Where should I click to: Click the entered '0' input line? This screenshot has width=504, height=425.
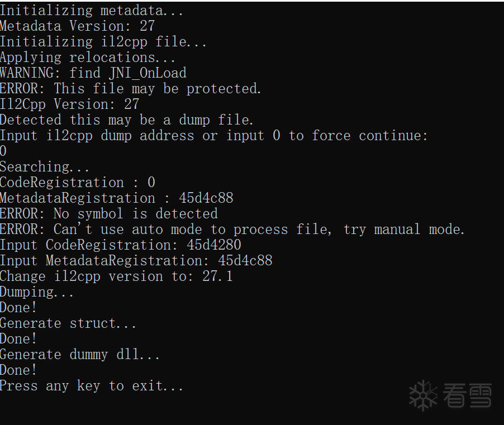[3, 151]
